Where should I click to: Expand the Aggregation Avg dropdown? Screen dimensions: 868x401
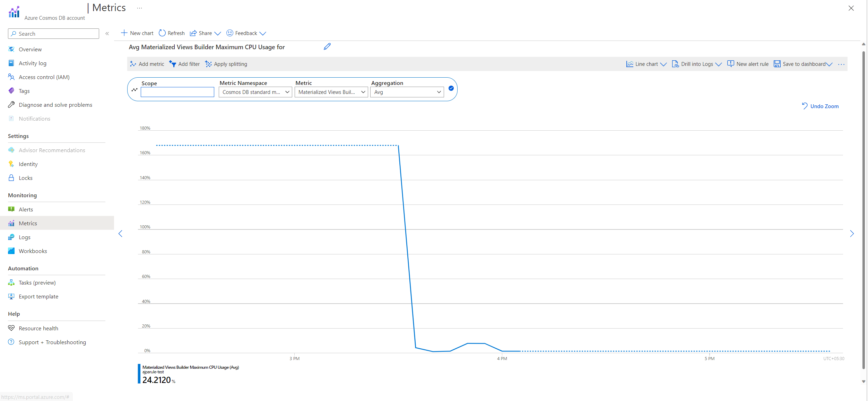(x=407, y=92)
